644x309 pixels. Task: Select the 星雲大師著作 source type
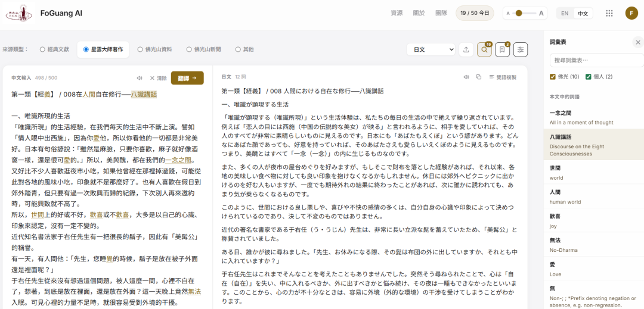pos(103,49)
